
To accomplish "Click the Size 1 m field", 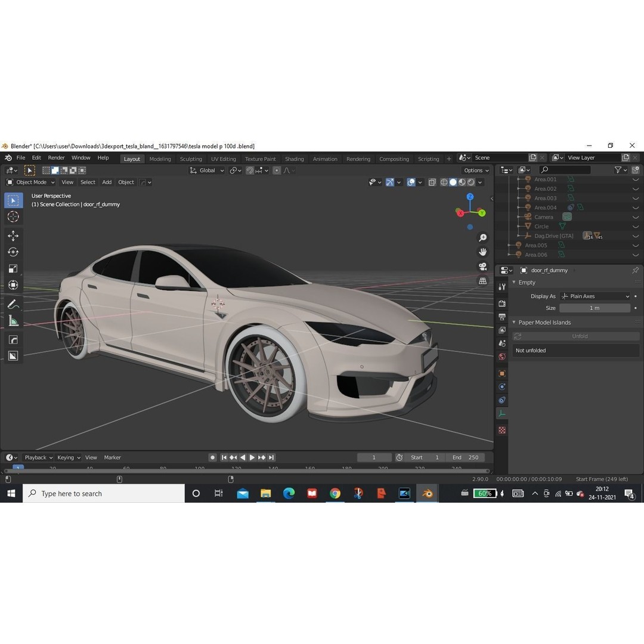I will (595, 308).
